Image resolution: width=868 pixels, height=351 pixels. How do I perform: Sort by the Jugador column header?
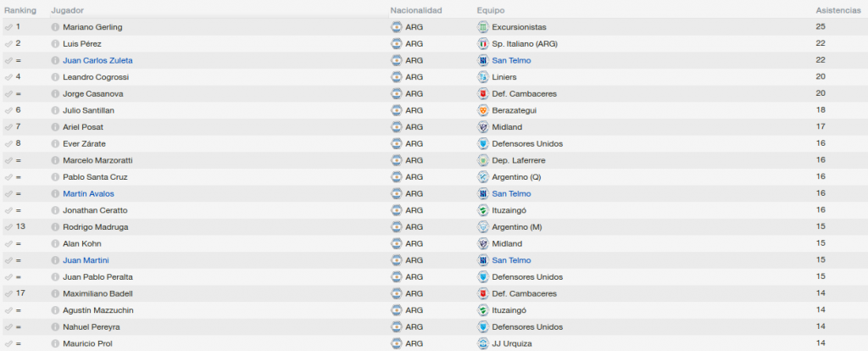pos(68,10)
